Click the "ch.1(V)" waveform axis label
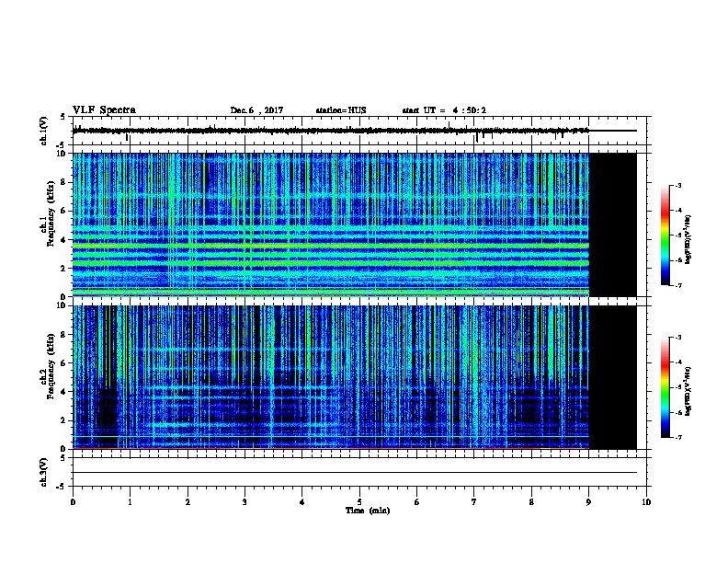The height and width of the screenshot is (563, 728). [44, 131]
